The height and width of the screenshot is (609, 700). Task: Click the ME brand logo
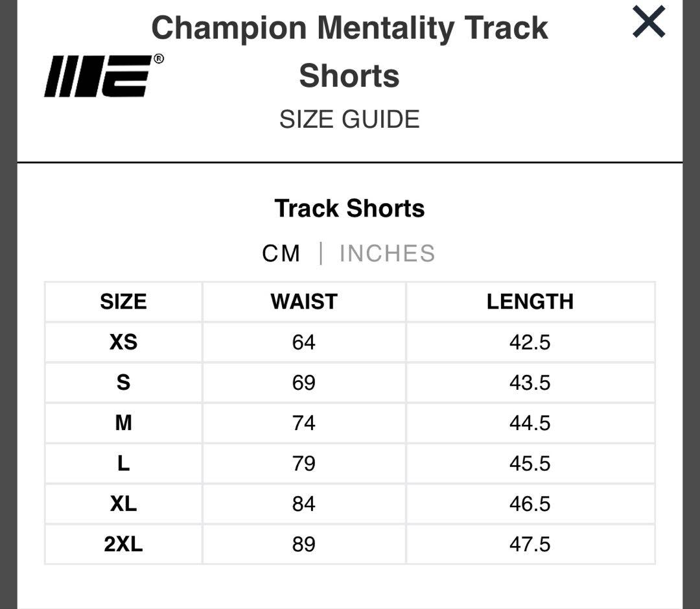104,76
